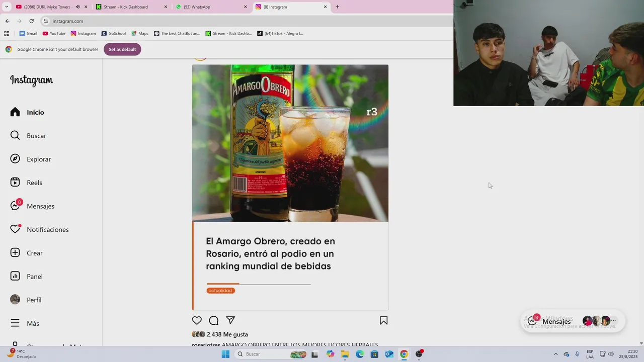
Task: Open Perfil avatar in sidebar
Action: pos(15,300)
